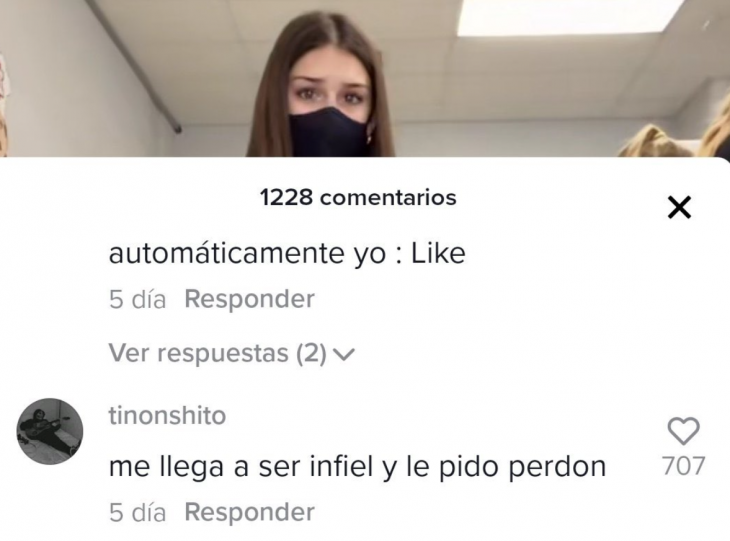The height and width of the screenshot is (541, 730).
Task: Tap the '1228 comentarios' header
Action: click(358, 197)
